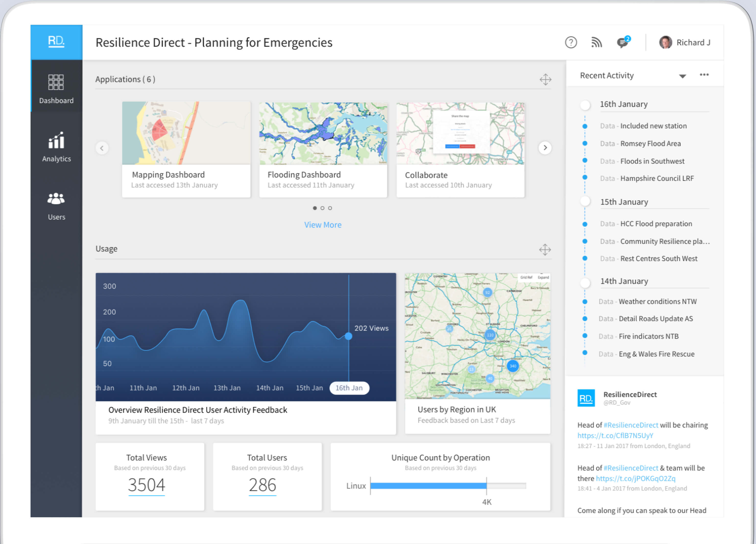Viewport: 756px width, 544px height.
Task: Open the three-dots menu in Recent Activity
Action: click(704, 75)
